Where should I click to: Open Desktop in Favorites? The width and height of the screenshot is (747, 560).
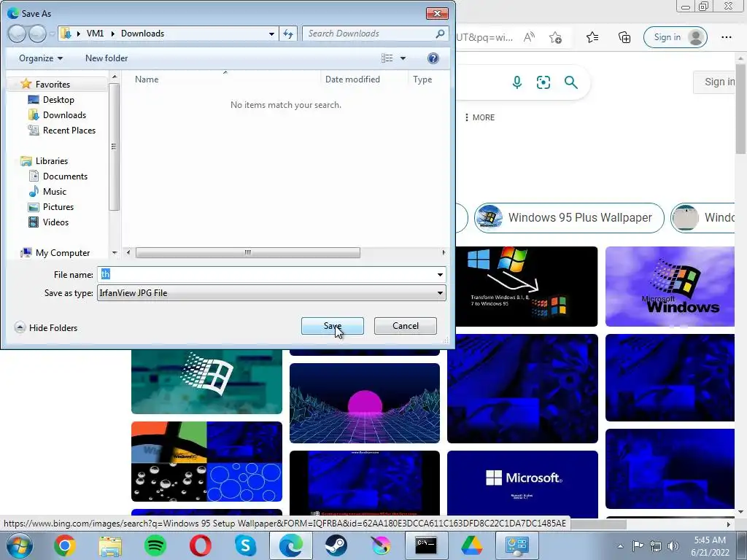(x=58, y=99)
